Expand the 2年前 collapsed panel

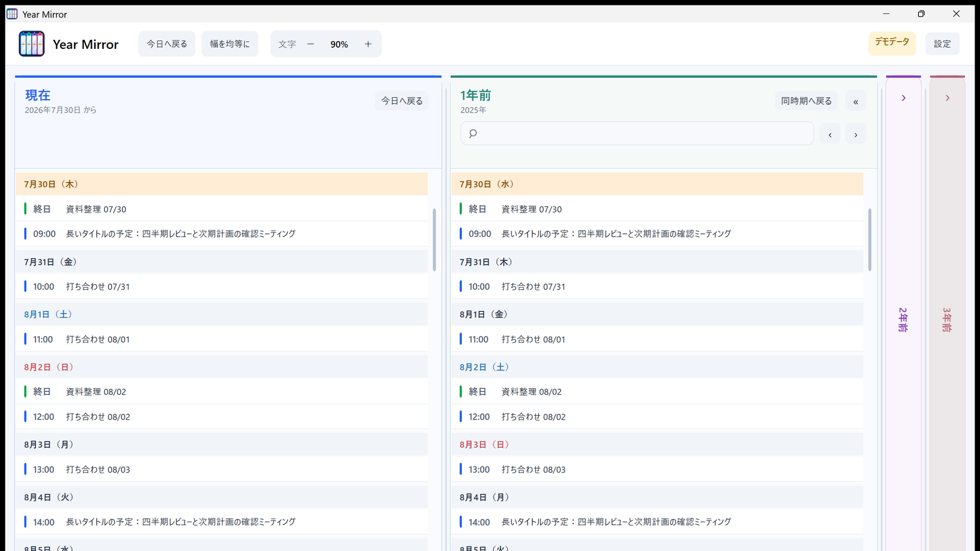[903, 98]
